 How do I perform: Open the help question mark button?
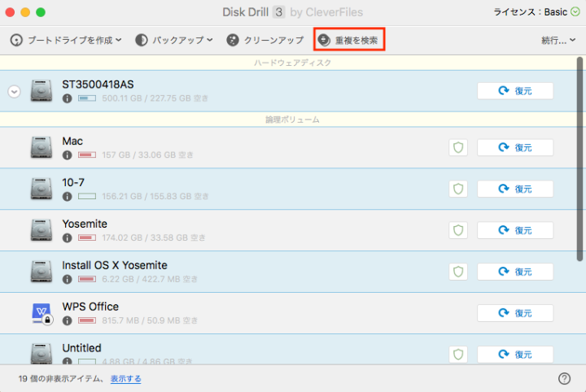[x=564, y=378]
